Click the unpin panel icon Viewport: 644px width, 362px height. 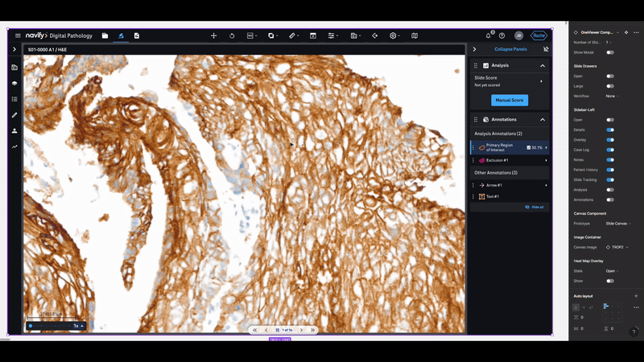point(546,49)
